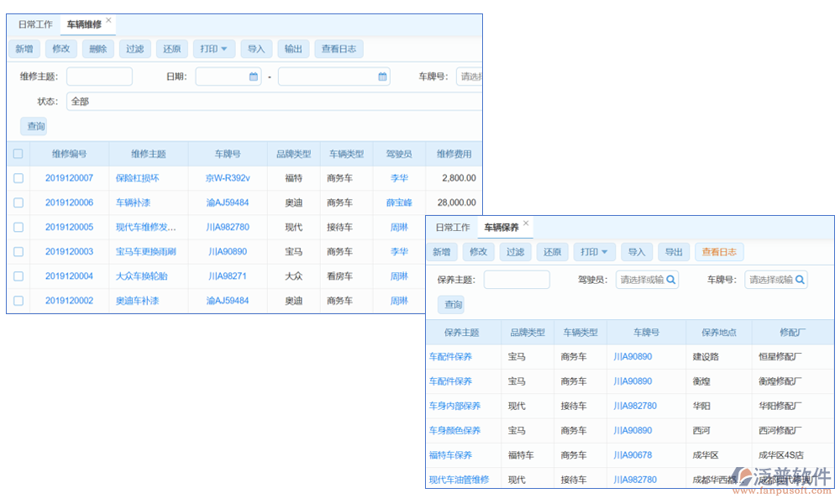Close the 车辆保养 tab
This screenshot has height=504, width=840.
[x=526, y=223]
